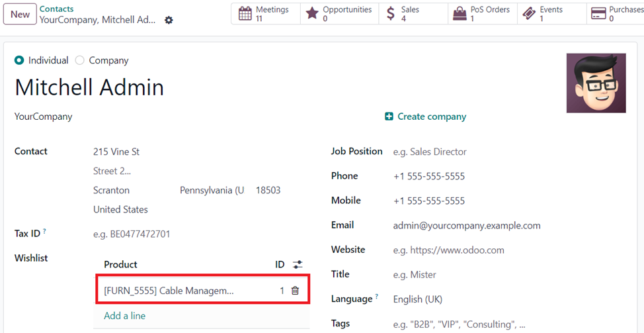This screenshot has height=333, width=644.
Task: Open PoS Orders shopping bag button
Action: click(483, 13)
